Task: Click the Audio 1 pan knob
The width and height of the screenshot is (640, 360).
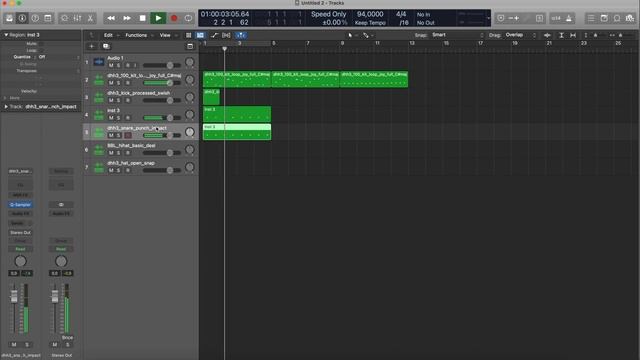Action: 189,62
